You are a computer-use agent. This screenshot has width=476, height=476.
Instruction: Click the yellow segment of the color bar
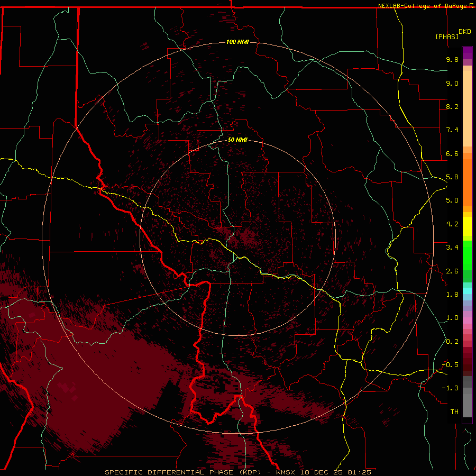point(467,226)
